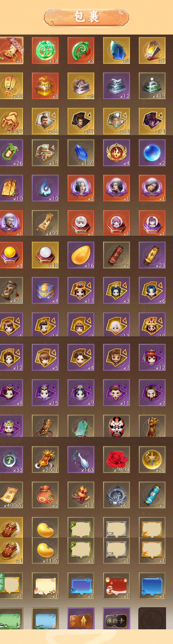Select the 体验卡 experience card
The height and width of the screenshot is (644, 173).
coord(116,618)
